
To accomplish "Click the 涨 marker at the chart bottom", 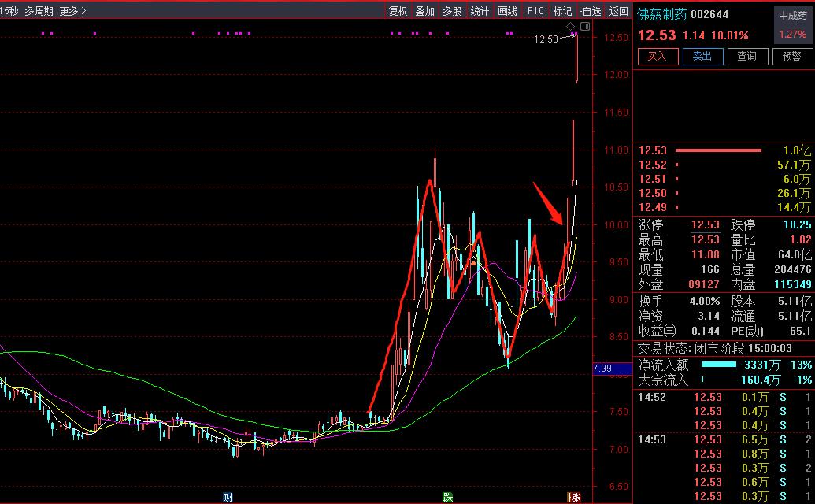I will tap(574, 497).
